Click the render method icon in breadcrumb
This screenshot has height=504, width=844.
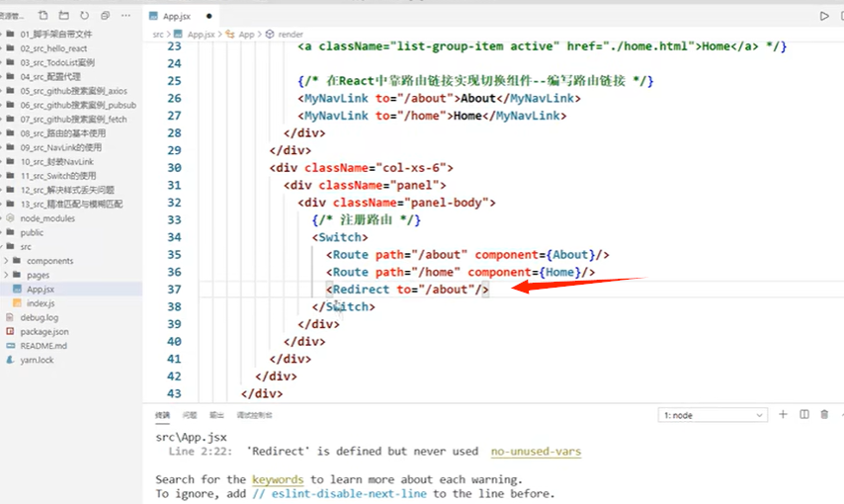point(270,34)
